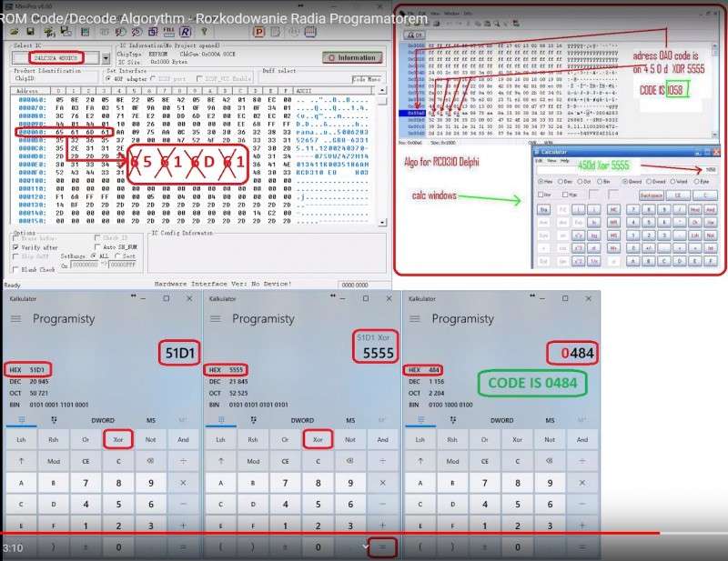This screenshot has width=728, height=561.
Task: Click the Information button in MiniPro
Action: tap(352, 58)
